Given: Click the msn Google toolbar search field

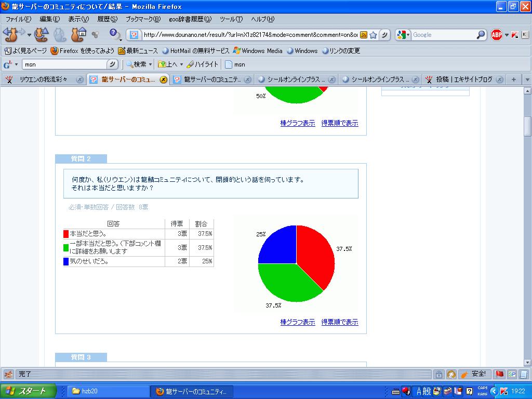Looking at the screenshot, I should coord(64,64).
